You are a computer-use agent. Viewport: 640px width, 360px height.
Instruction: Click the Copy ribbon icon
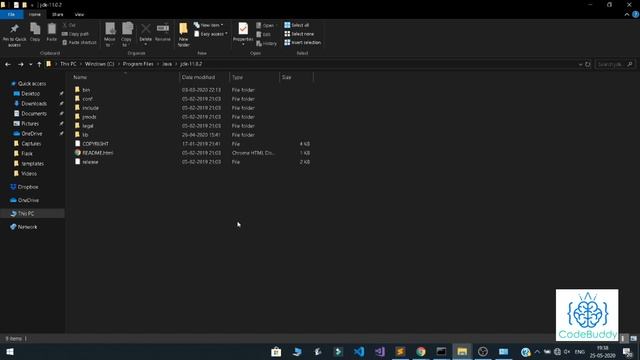35,32
